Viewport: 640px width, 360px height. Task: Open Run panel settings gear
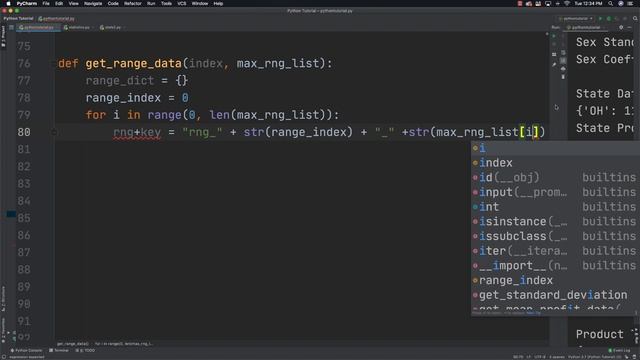coord(621,27)
